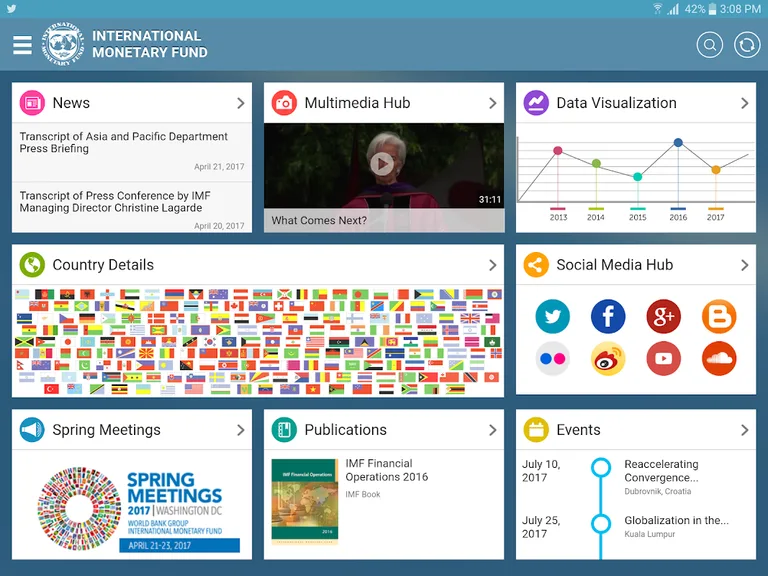The height and width of the screenshot is (576, 768).
Task: Open the Facebook social icon
Action: pos(608,316)
